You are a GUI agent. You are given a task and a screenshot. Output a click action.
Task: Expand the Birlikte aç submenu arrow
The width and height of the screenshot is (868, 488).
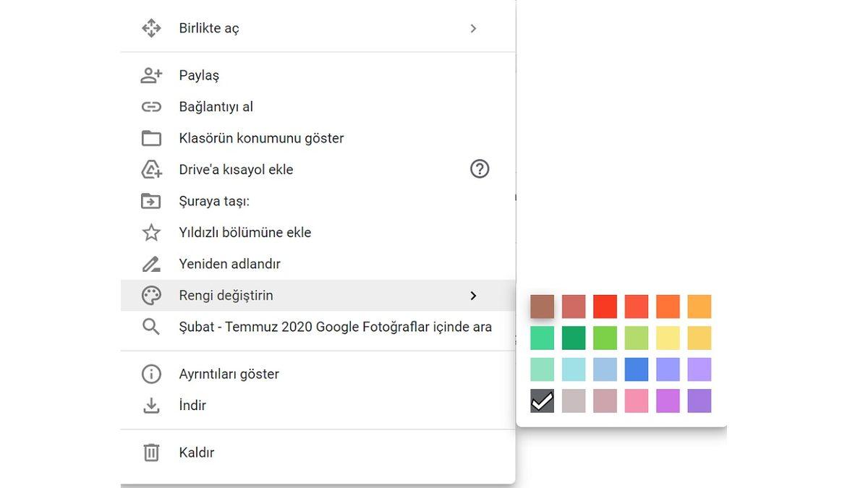(474, 28)
